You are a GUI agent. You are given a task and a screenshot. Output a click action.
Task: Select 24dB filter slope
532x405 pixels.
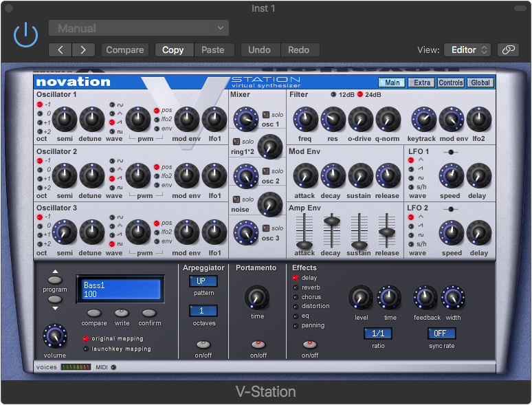(x=360, y=94)
